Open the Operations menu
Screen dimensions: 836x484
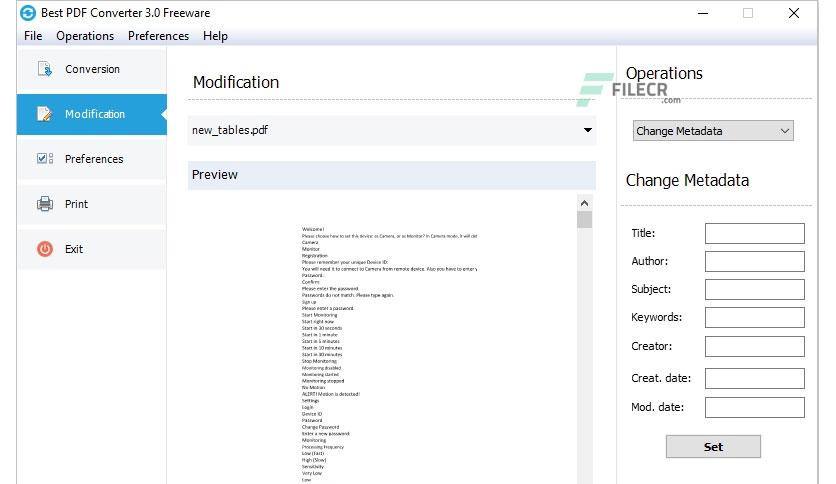[85, 36]
